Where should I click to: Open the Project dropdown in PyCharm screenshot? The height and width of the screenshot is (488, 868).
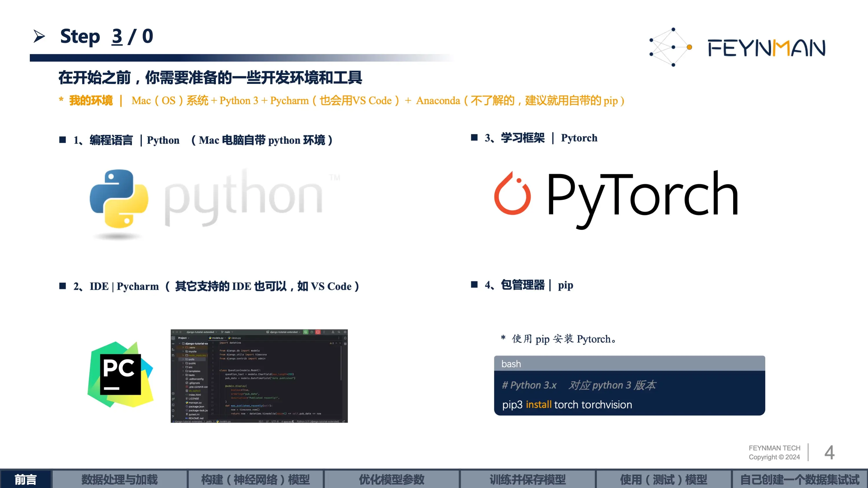coord(184,338)
